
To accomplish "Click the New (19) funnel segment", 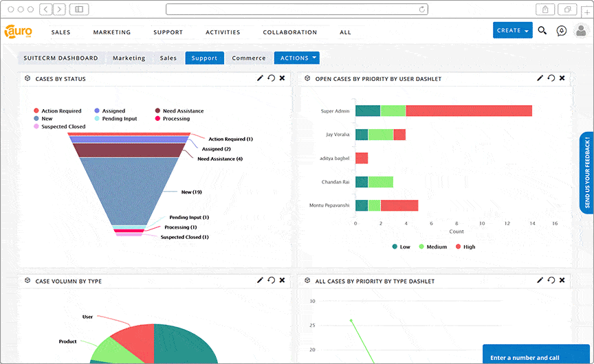I will point(129,191).
